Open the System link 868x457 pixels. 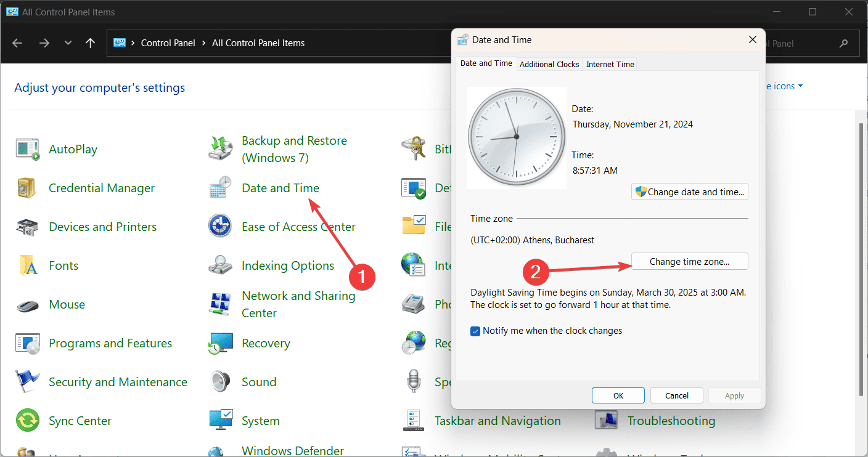point(261,421)
